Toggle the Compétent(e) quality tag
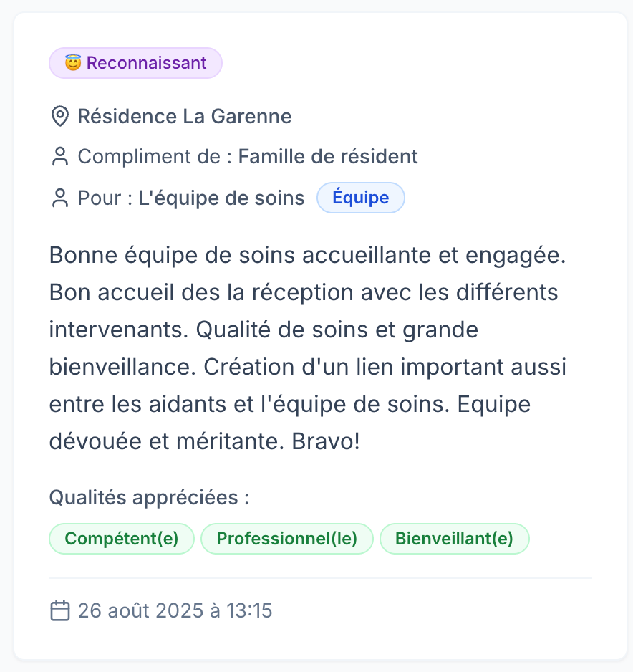633x672 pixels. click(x=121, y=538)
